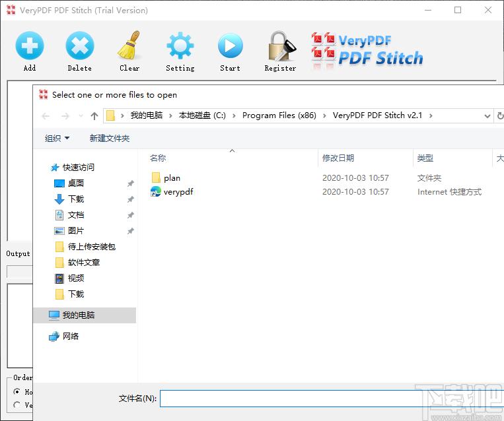Click 本地磁盘 (C:) breadcrumb

(202, 115)
